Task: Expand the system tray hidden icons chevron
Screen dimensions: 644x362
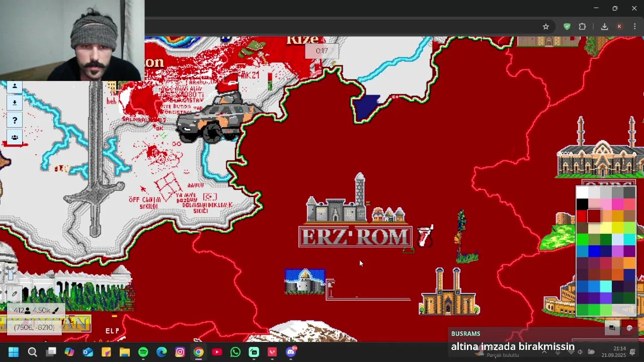Action: click(x=544, y=352)
